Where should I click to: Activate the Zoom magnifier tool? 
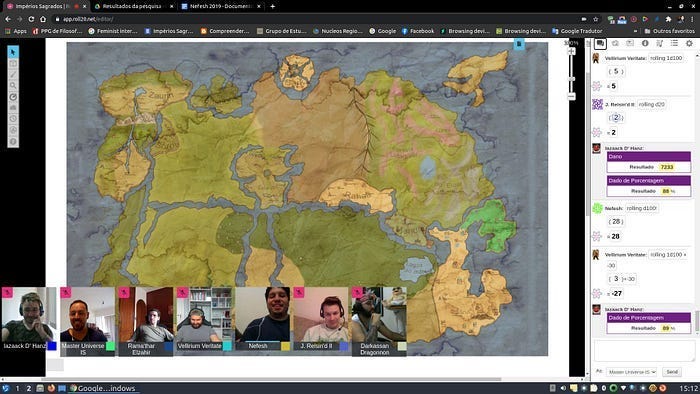click(x=13, y=86)
